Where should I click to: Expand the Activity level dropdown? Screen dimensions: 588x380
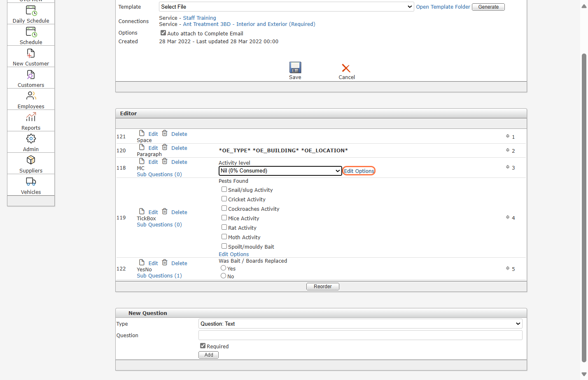280,171
